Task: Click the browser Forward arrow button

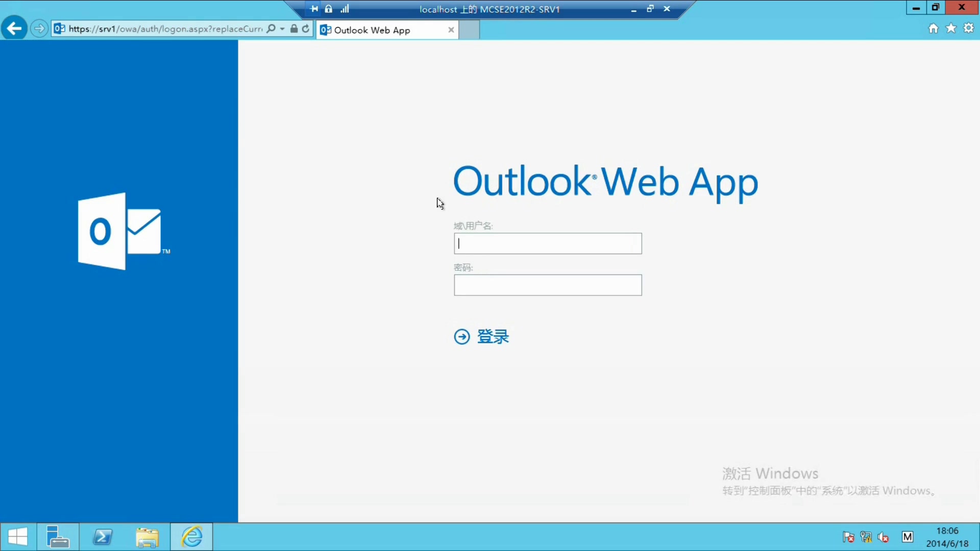Action: [x=39, y=29]
